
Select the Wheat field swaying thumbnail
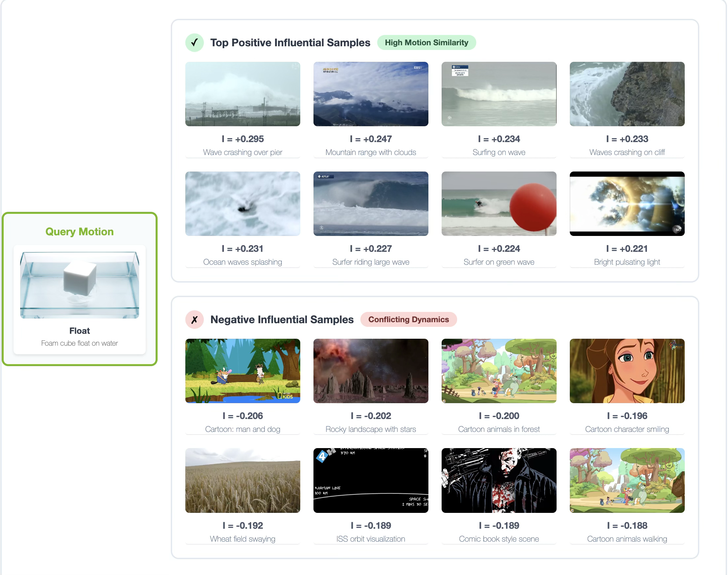click(x=242, y=480)
